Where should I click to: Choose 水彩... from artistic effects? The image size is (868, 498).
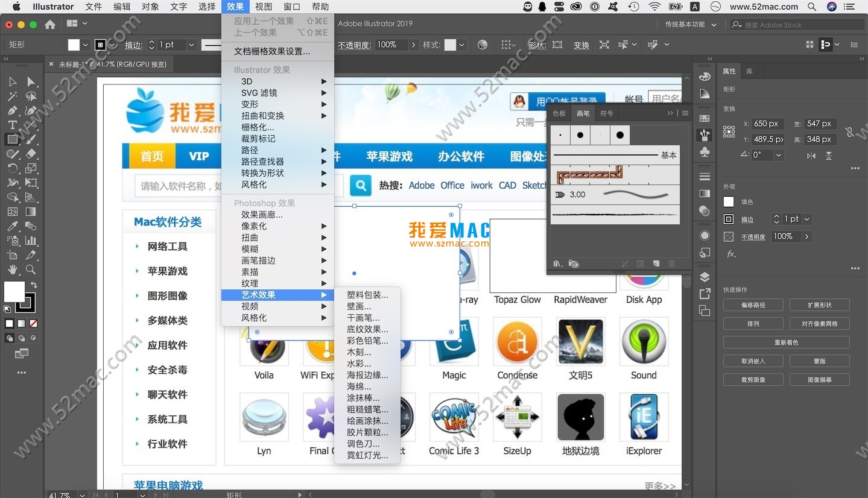[367, 364]
